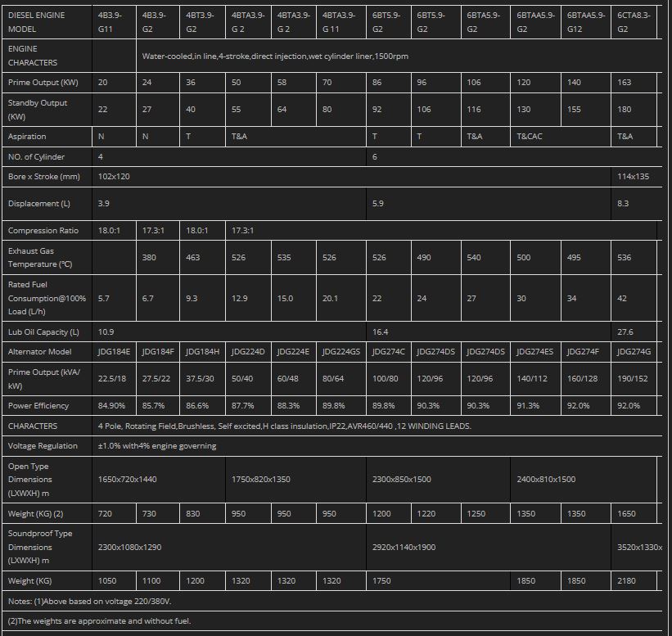The width and height of the screenshot is (672, 636).
Task: Select the 84.90% power efficiency value
Action: coord(114,405)
